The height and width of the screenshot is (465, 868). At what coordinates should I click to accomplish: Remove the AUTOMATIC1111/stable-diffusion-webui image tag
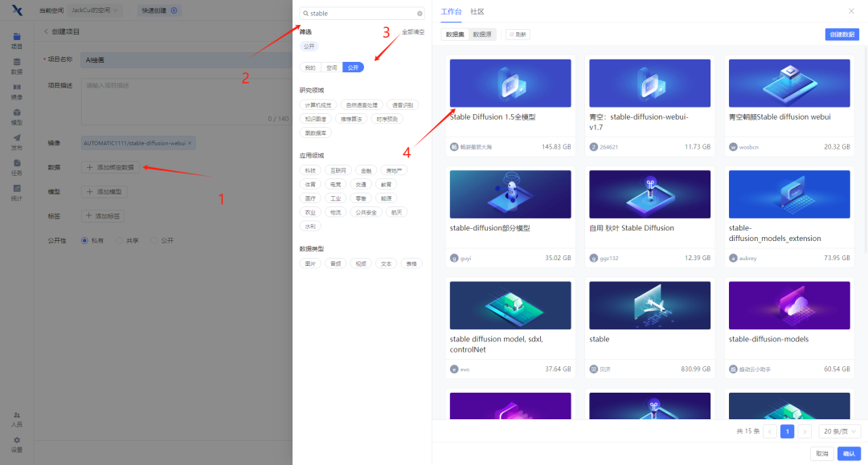point(190,143)
